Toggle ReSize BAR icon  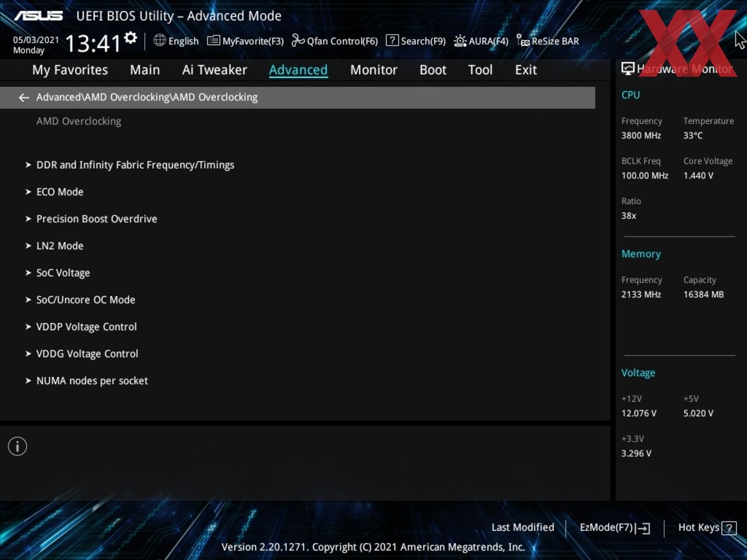point(523,41)
